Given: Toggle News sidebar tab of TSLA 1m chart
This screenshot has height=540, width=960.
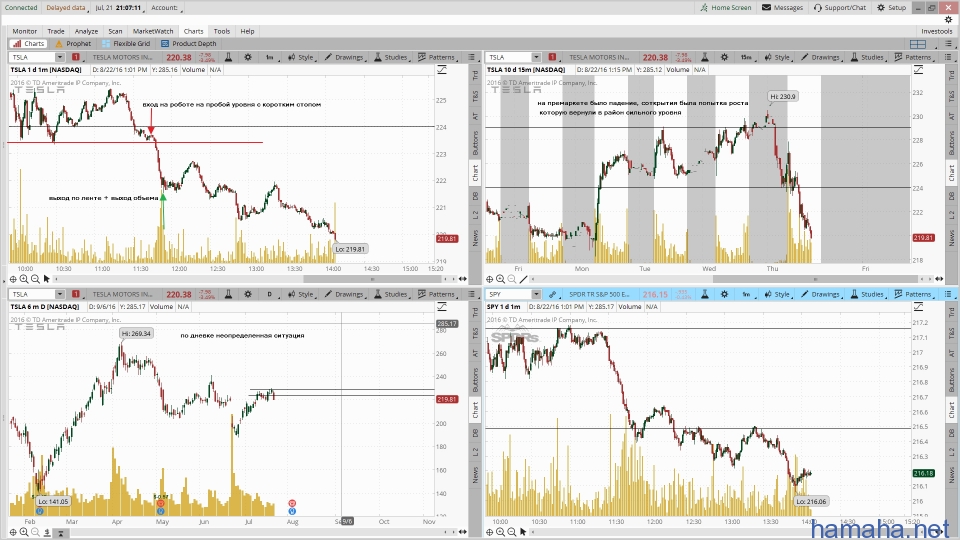Looking at the screenshot, I should (475, 238).
